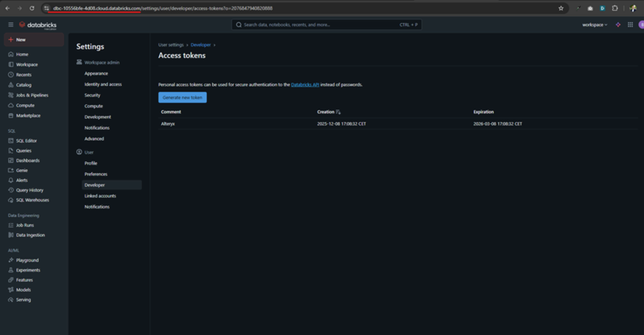Click the Features icon
Viewport: 644px width, 335px height.
point(11,280)
